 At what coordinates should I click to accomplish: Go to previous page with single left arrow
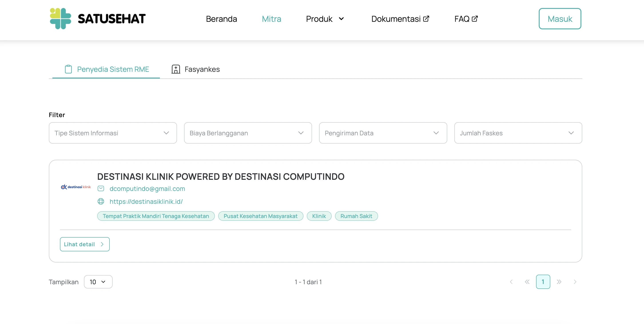pos(511,282)
